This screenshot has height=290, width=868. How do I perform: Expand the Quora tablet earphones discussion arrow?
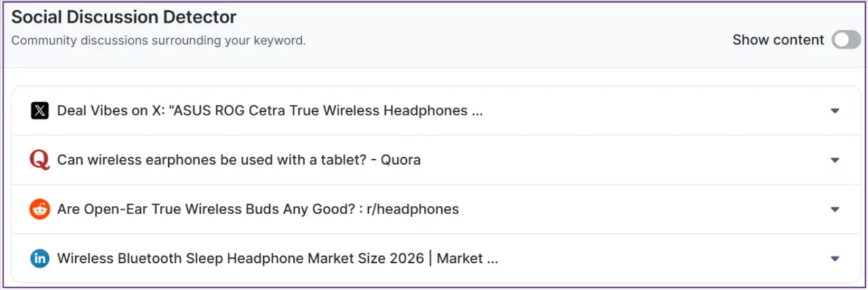click(835, 161)
